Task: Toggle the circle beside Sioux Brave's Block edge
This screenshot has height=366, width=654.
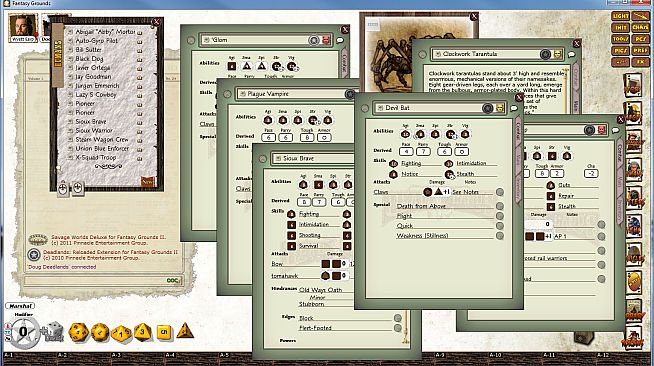Action: coord(397,318)
